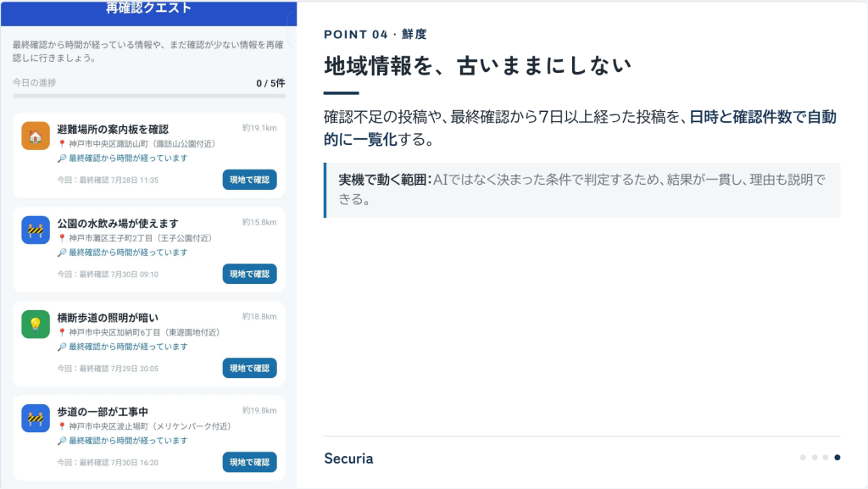This screenshot has height=489, width=868.
Task: Click the green lightbulb icon for 横断歩道の照明が暗い
Action: coord(36,324)
